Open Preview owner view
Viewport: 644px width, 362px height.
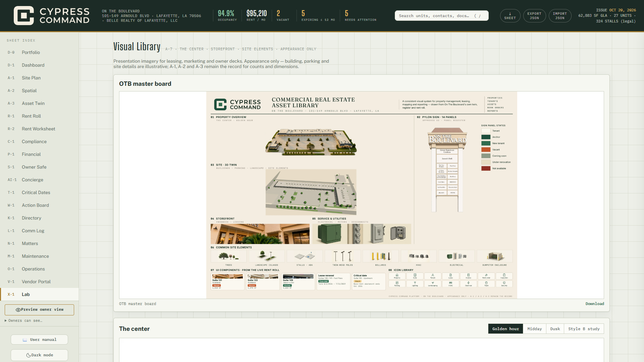point(39,310)
